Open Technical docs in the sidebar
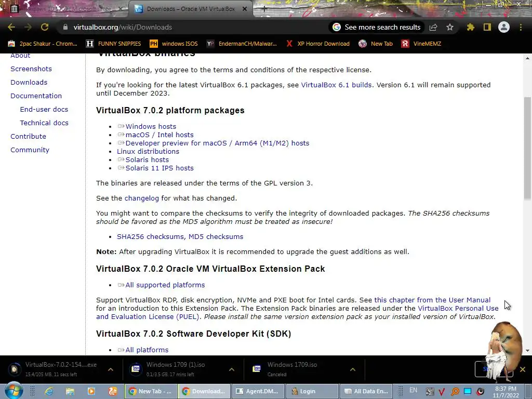The image size is (532, 399). point(44,123)
